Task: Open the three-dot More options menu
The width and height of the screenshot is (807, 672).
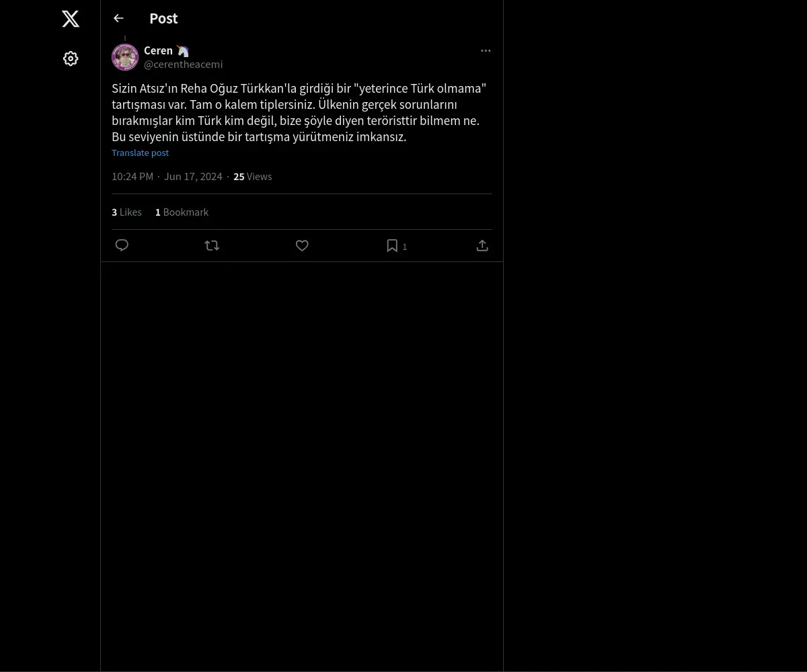Action: [x=486, y=51]
